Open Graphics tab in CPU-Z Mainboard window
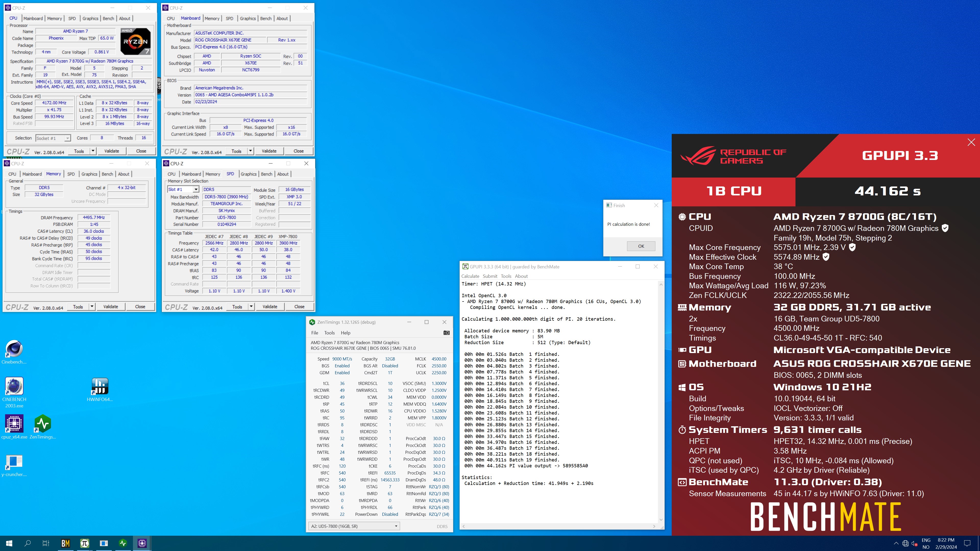Viewport: 980px width, 551px height. click(x=248, y=18)
